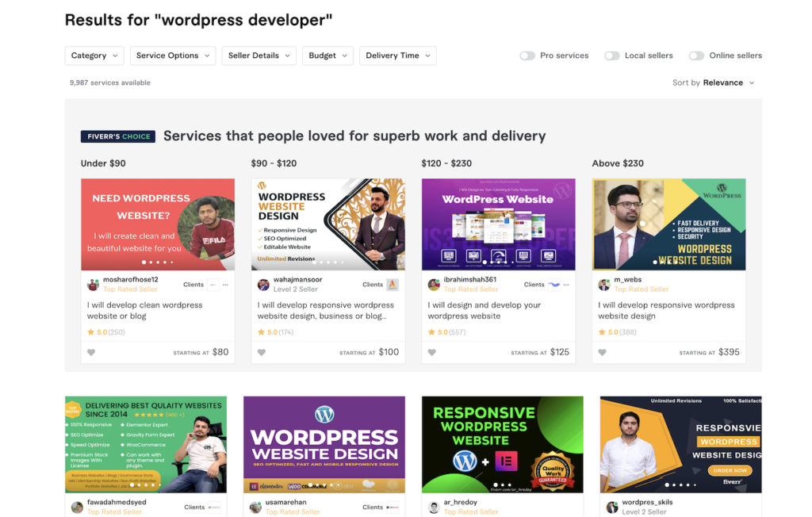
Task: Open usamarehan 'WordPress Website Design' purple thumbnail
Action: pyautogui.click(x=324, y=445)
